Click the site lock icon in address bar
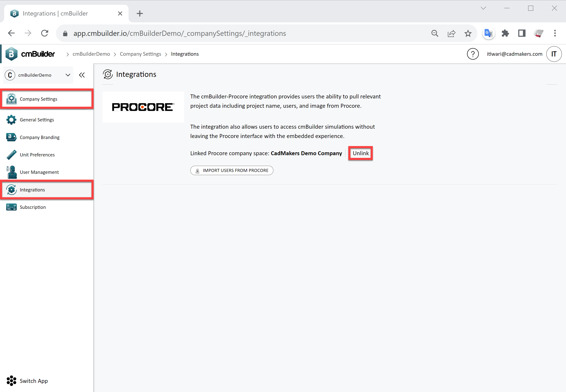The width and height of the screenshot is (566, 392). pos(65,33)
